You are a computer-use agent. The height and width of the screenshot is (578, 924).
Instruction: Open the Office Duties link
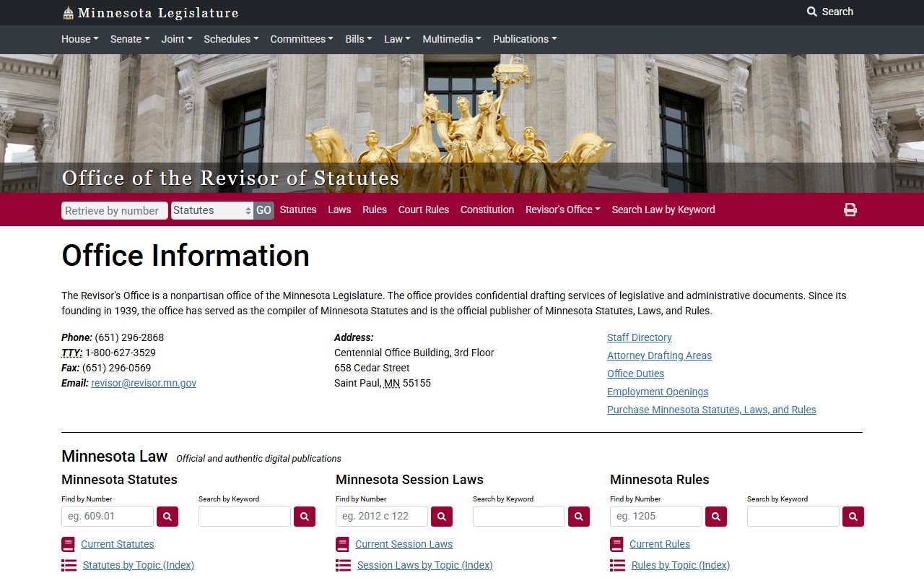(635, 374)
